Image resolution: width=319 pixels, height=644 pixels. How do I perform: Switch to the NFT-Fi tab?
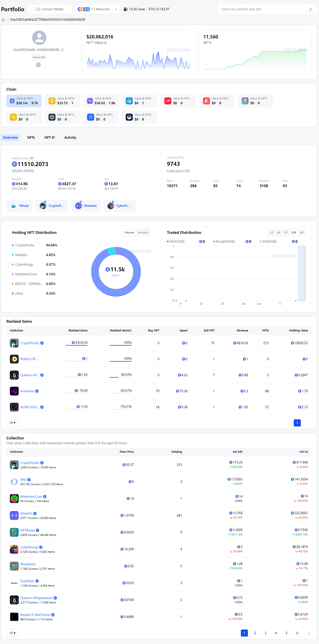(x=49, y=138)
